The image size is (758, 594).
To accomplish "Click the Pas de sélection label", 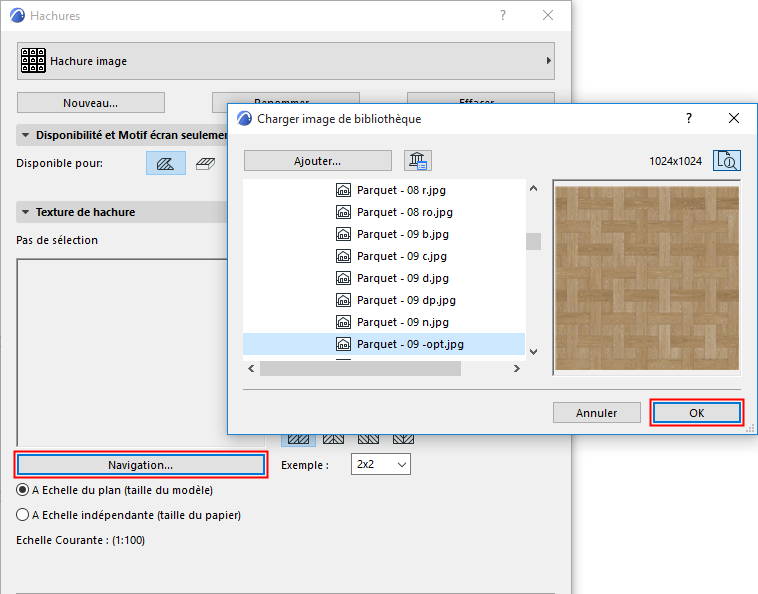I will click(57, 240).
